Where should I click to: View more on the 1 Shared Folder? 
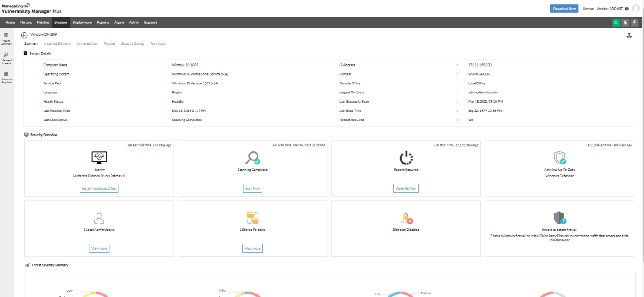tap(252, 248)
